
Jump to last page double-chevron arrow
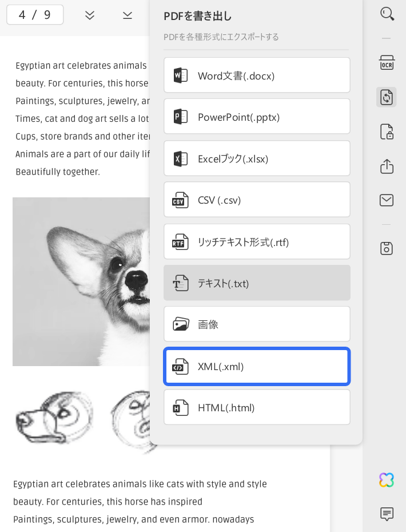pos(90,15)
